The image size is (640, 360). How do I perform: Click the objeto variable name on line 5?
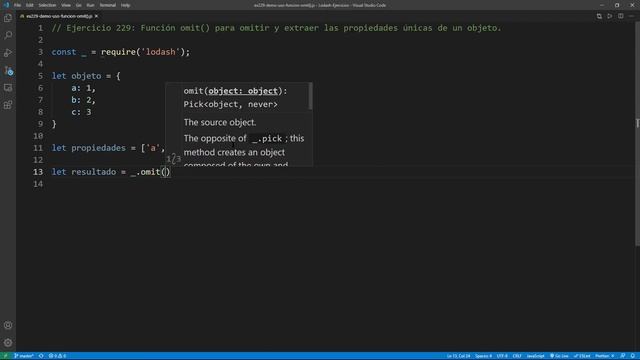tap(86, 76)
